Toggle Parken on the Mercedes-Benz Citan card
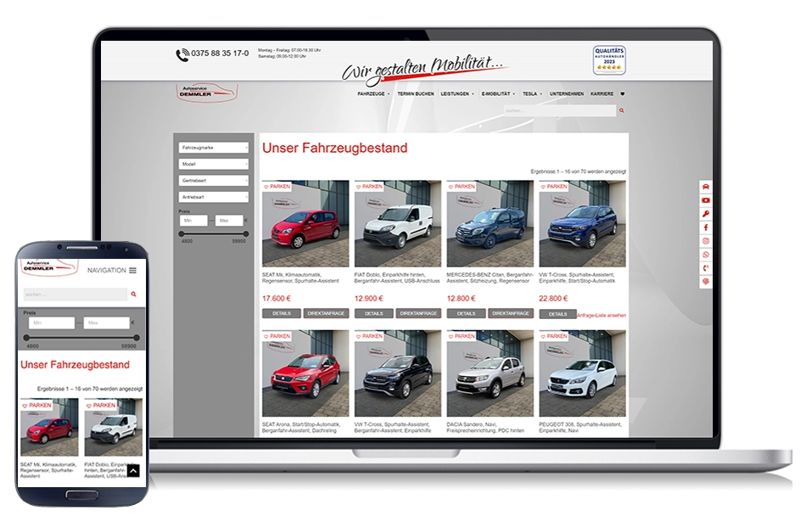The image size is (812, 516). click(462, 186)
